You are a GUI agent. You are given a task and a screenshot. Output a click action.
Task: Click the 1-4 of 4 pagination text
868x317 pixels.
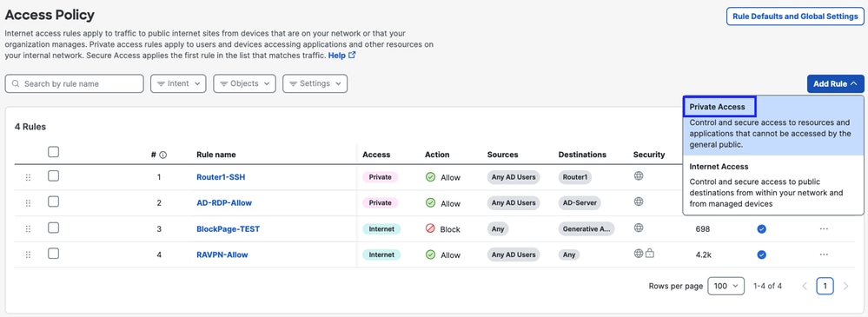click(x=767, y=286)
